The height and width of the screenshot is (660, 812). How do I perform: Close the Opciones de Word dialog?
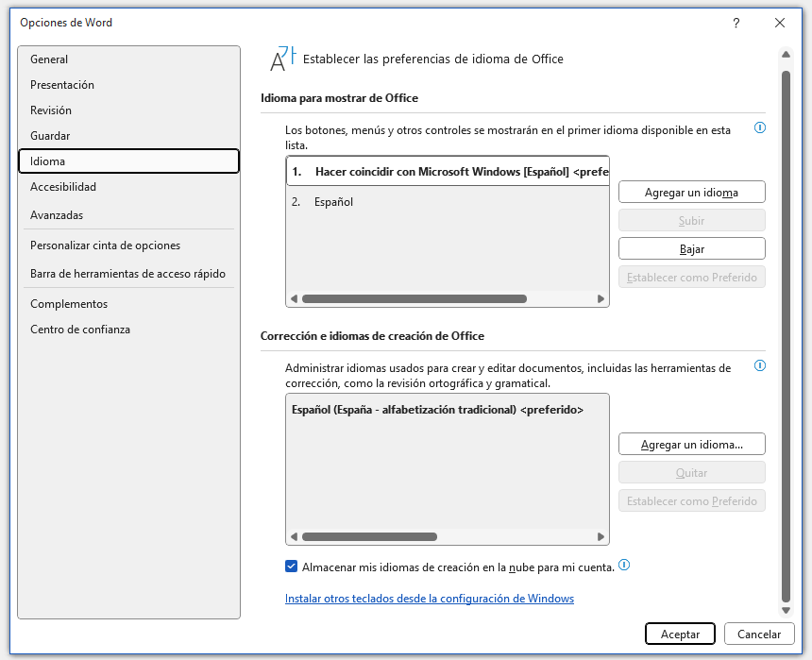point(779,23)
